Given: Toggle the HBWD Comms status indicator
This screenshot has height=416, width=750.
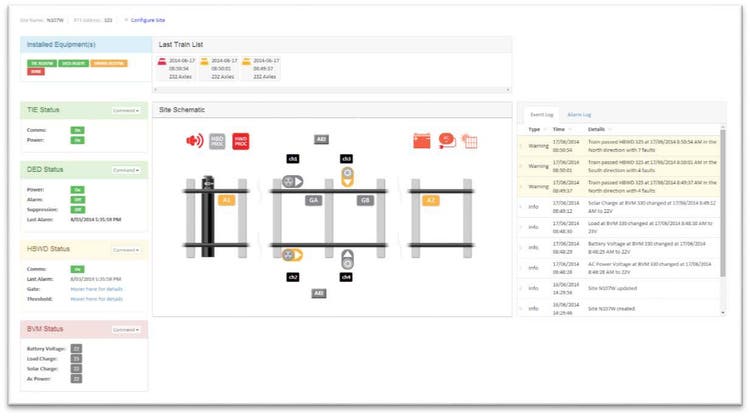Looking at the screenshot, I should pyautogui.click(x=77, y=269).
